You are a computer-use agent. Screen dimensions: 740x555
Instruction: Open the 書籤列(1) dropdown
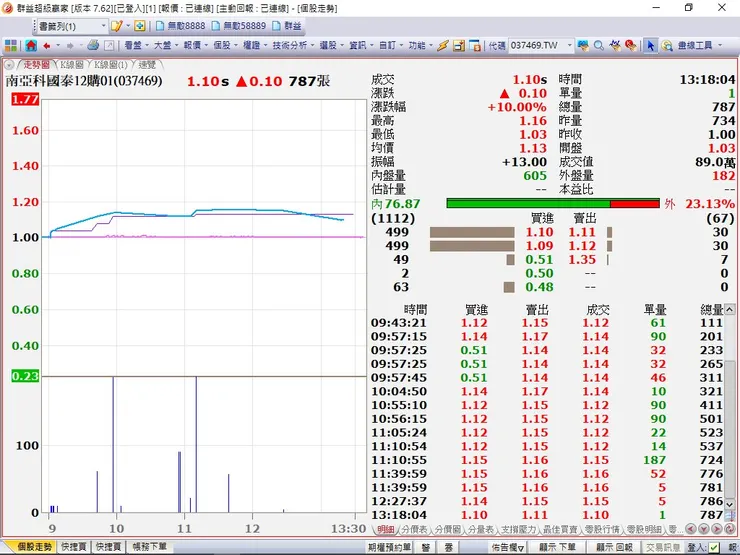103,26
